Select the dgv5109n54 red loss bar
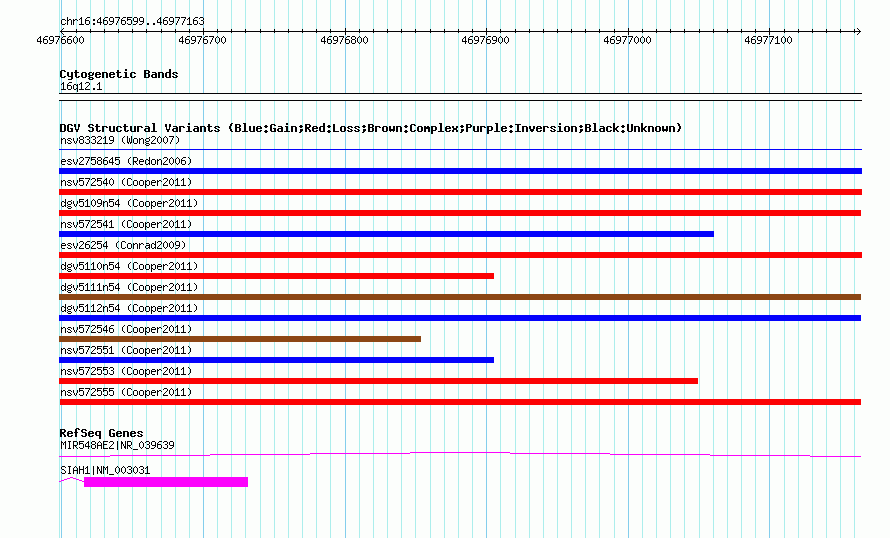This screenshot has height=538, width=890. (460, 213)
